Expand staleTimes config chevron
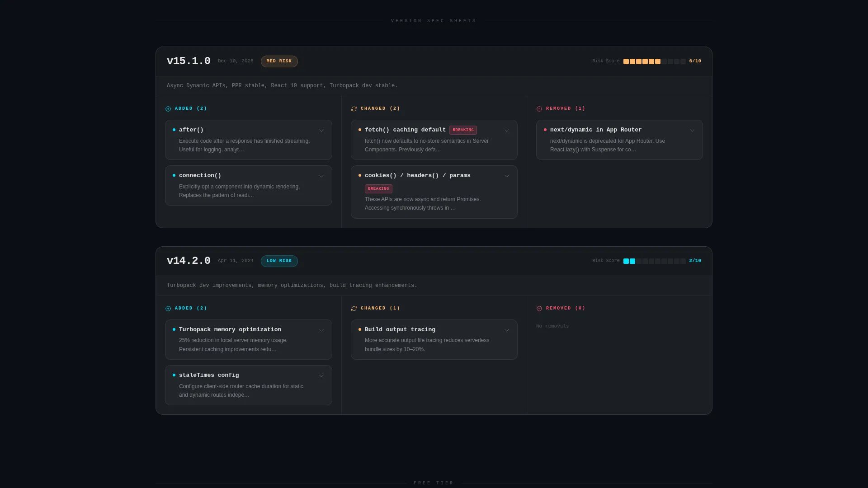Viewport: 868px width, 488px height. point(321,376)
